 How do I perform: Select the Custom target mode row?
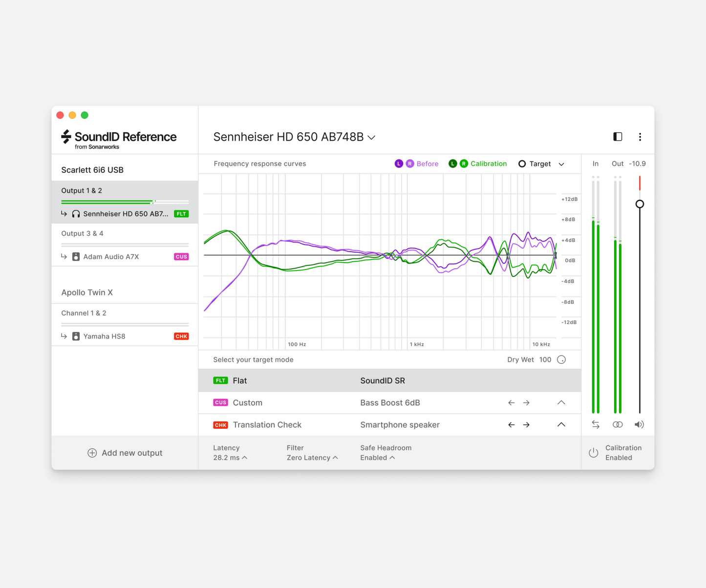tap(390, 403)
